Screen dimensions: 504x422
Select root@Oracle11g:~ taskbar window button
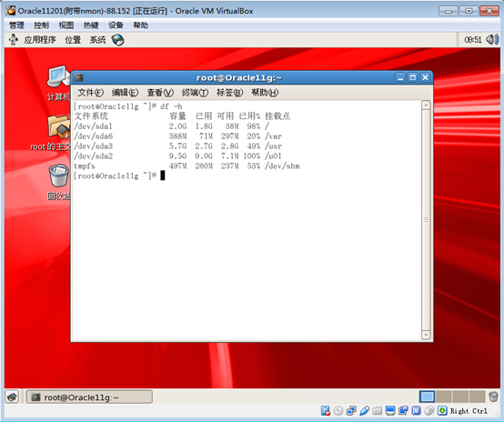pos(89,397)
